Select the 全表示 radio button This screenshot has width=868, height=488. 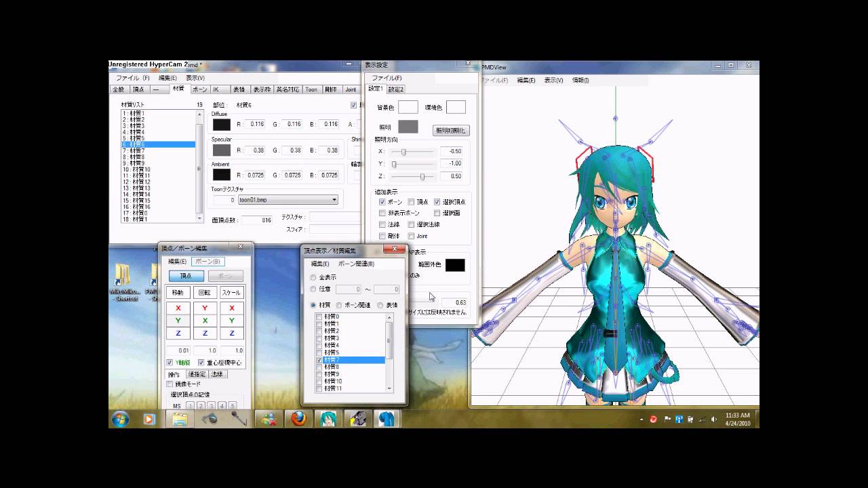coord(313,277)
